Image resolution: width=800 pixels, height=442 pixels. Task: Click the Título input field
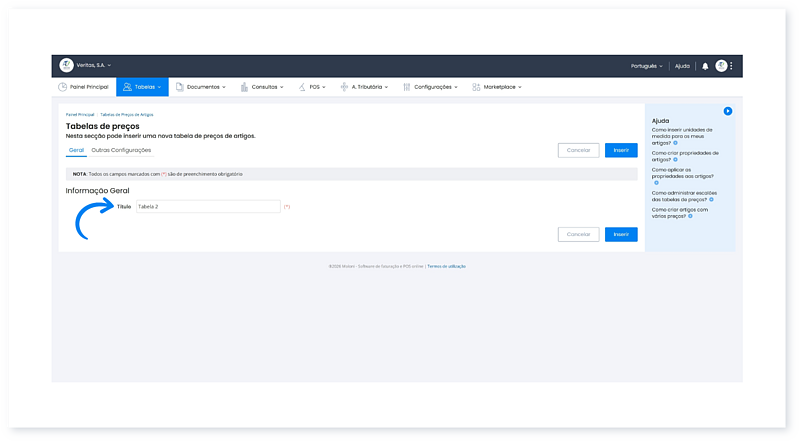pyautogui.click(x=207, y=206)
